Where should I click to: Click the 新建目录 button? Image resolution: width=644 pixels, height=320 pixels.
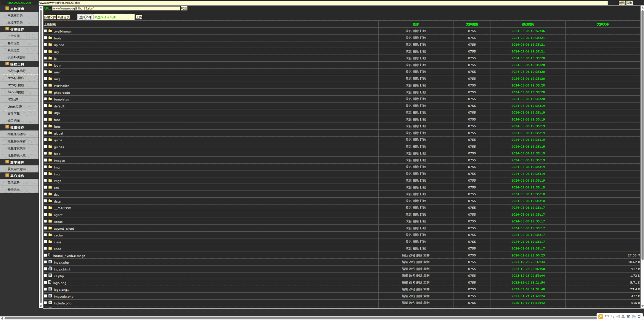tap(63, 17)
